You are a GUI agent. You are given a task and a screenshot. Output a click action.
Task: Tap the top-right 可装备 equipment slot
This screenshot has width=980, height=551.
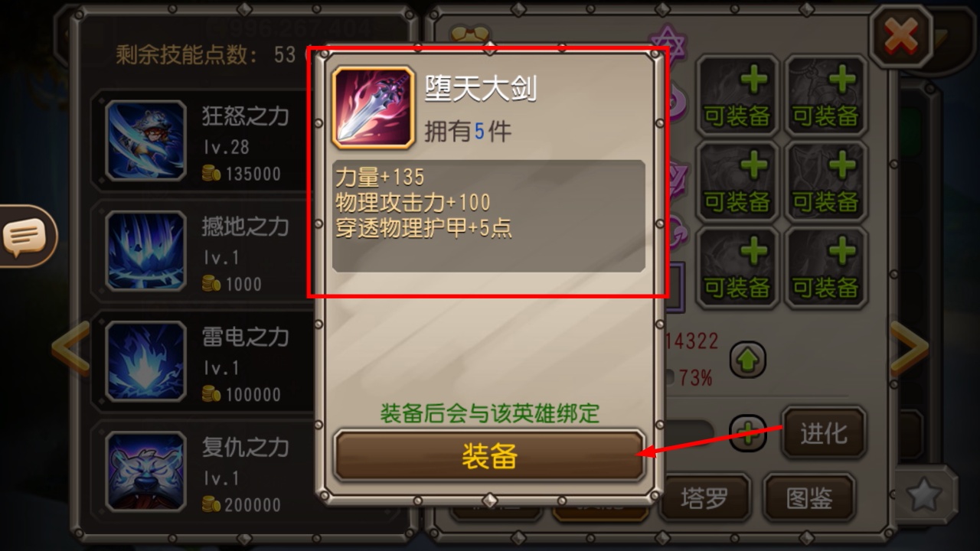click(825, 96)
